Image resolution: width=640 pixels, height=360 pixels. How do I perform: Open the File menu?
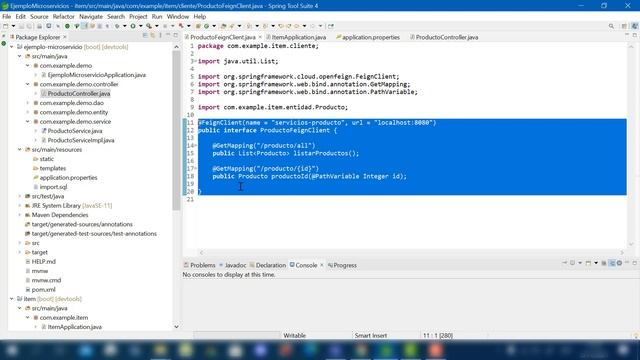point(7,16)
